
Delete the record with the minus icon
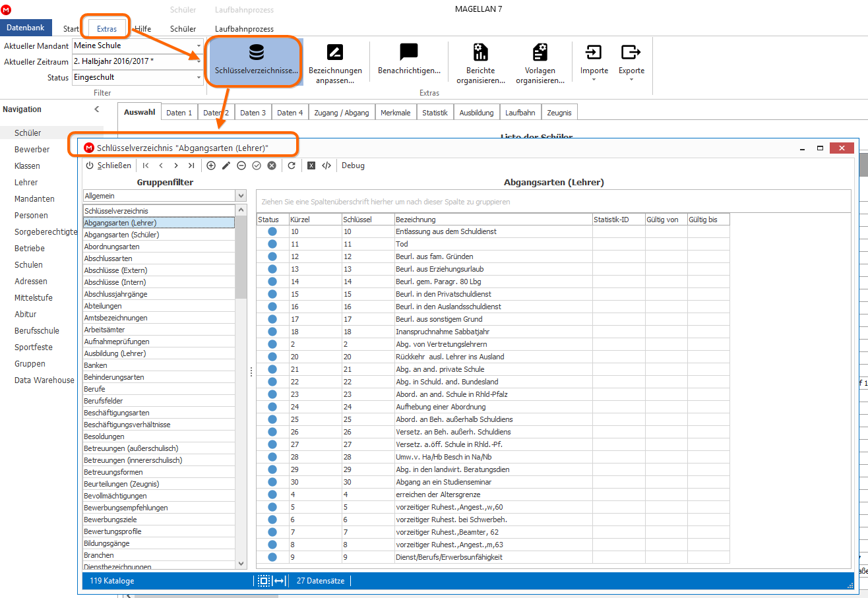[x=241, y=165]
